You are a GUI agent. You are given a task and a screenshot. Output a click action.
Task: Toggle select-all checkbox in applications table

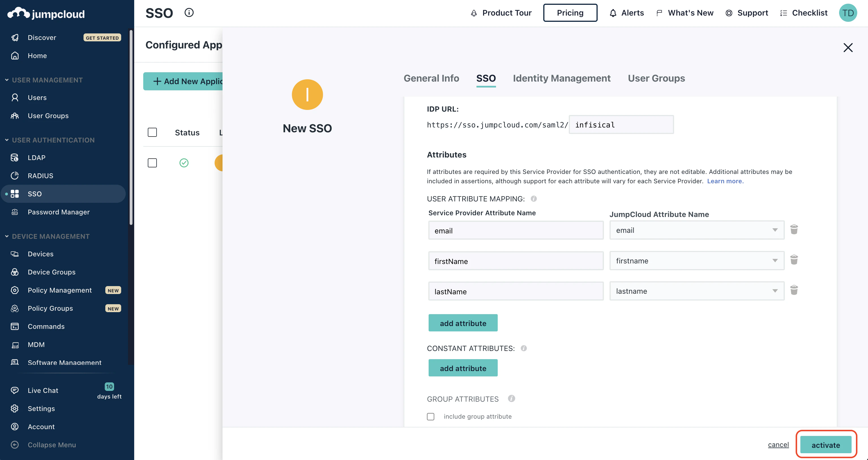pos(152,133)
